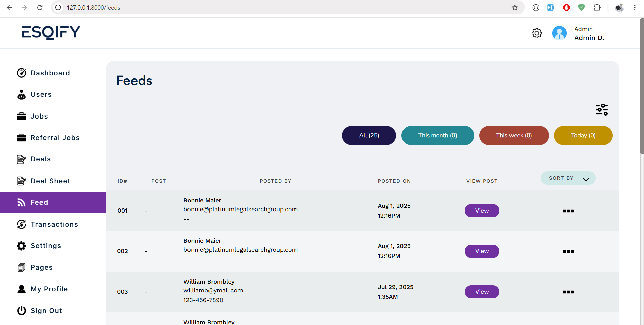Open the browser extensions puzzle icon
The height and width of the screenshot is (325, 644).
597,7
